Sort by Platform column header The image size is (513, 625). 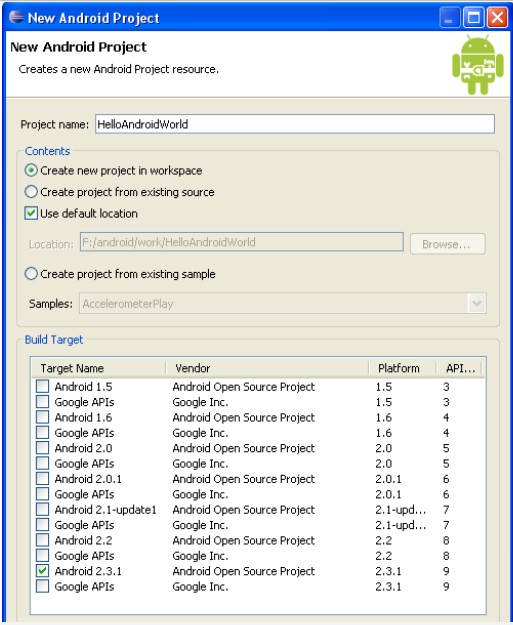point(401,368)
